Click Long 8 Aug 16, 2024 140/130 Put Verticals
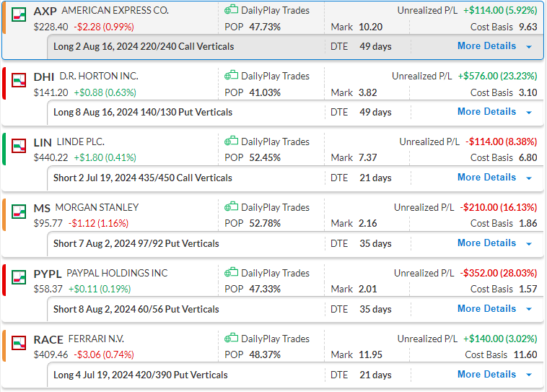547x392 pixels. 143,112
